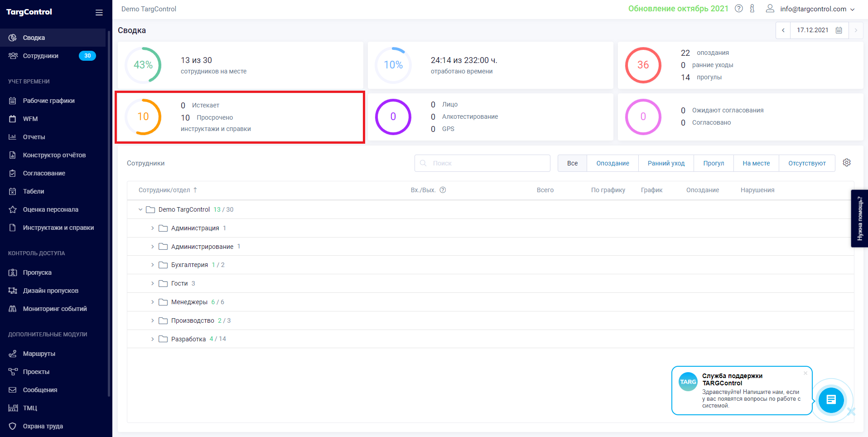
Task: Go to previous date arrow
Action: pos(783,30)
